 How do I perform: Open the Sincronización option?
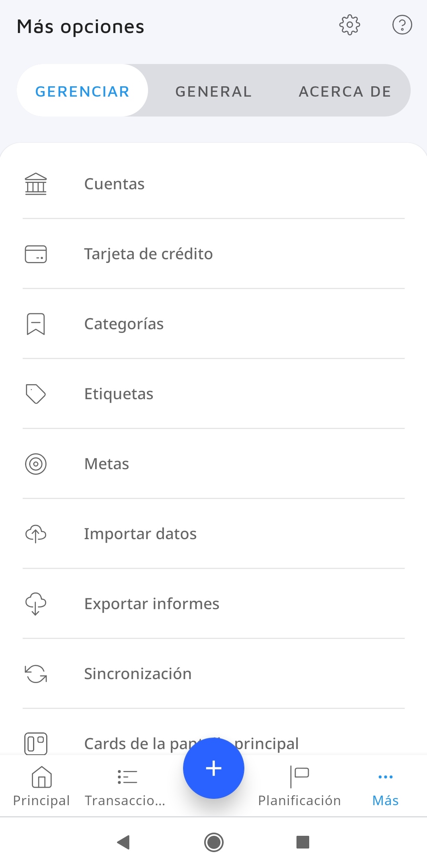coord(138,674)
